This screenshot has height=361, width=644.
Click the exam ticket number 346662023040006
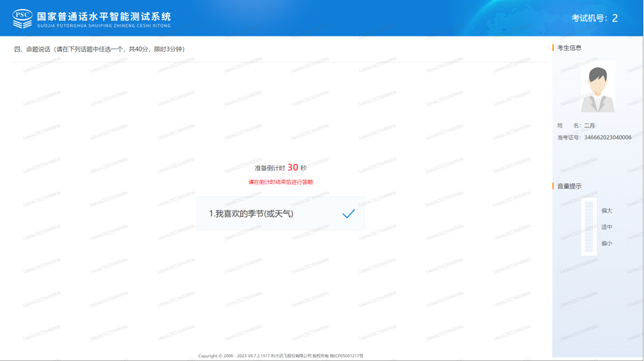click(608, 138)
